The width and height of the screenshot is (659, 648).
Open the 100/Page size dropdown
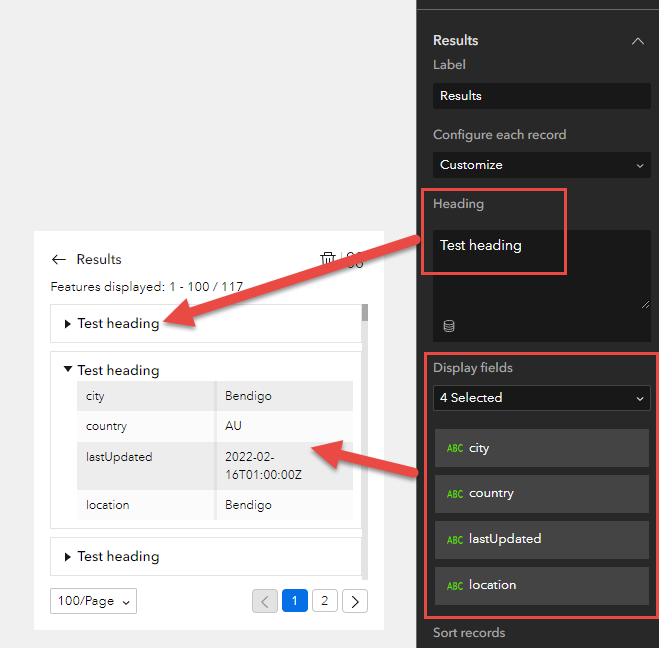point(93,601)
